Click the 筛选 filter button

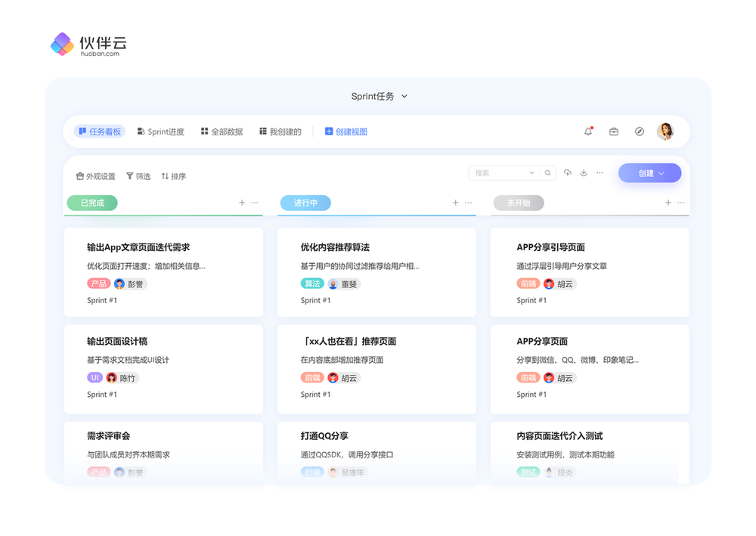click(x=138, y=176)
